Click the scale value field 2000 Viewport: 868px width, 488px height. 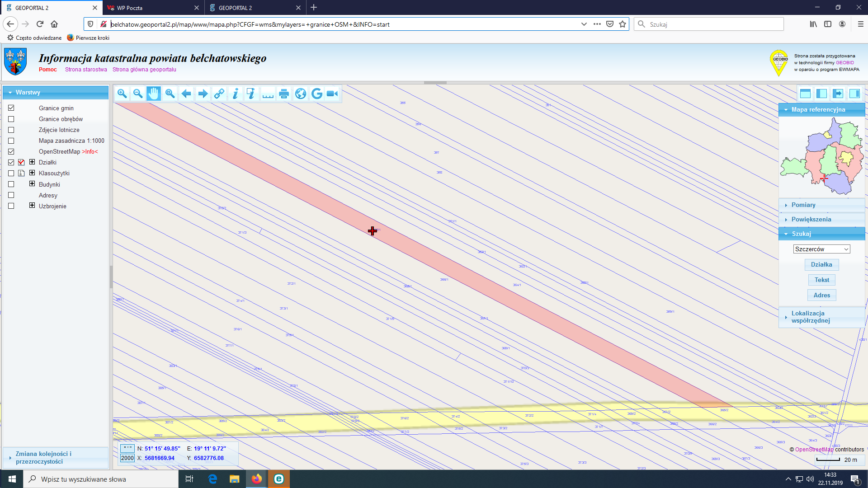coord(127,458)
